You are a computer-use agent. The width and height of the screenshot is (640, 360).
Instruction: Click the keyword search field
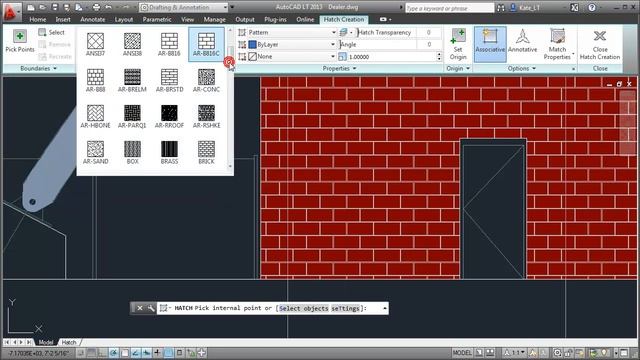[449, 8]
